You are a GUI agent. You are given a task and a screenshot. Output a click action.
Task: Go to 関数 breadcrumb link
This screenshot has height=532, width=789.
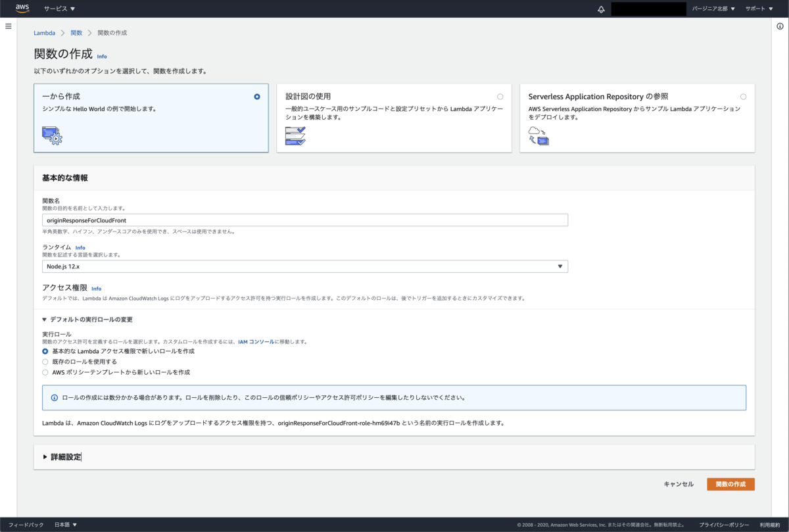coord(76,33)
